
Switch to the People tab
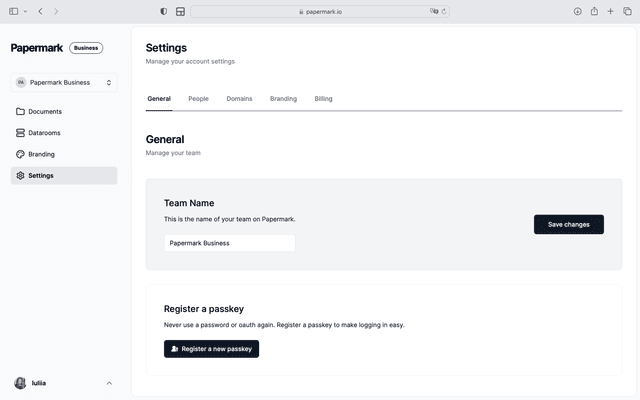(x=198, y=99)
